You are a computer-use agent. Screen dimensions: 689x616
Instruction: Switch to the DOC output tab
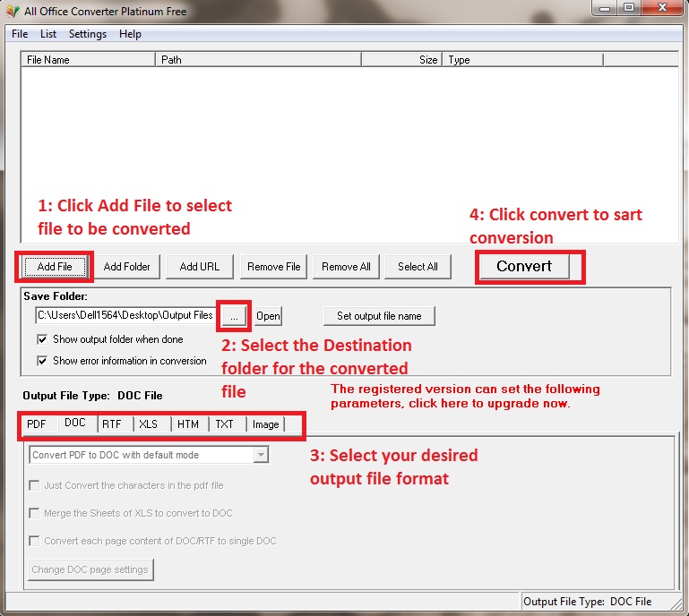(x=75, y=423)
